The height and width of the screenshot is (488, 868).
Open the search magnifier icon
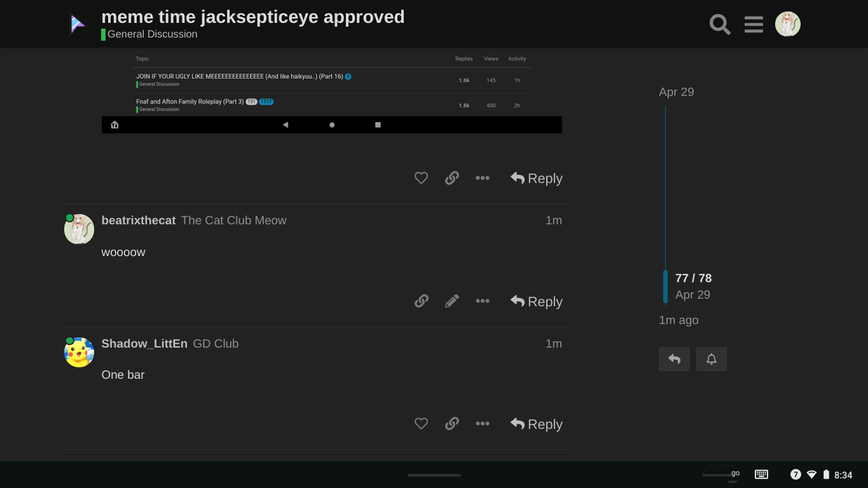click(x=720, y=25)
